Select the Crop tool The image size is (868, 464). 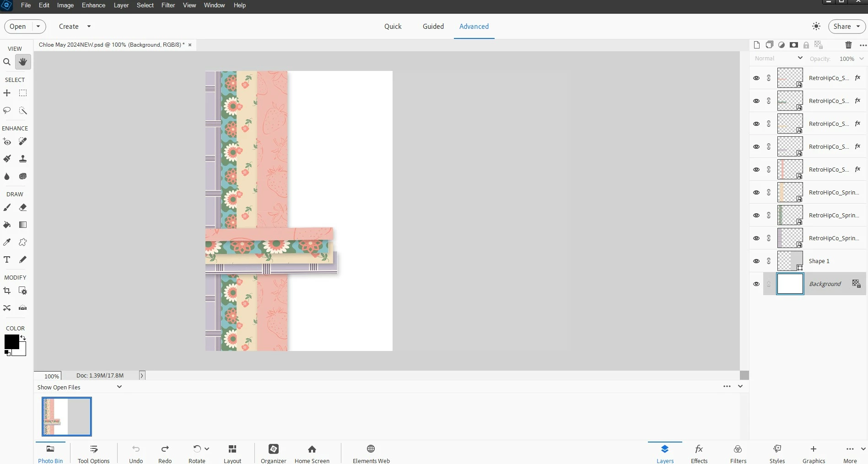tap(7, 291)
